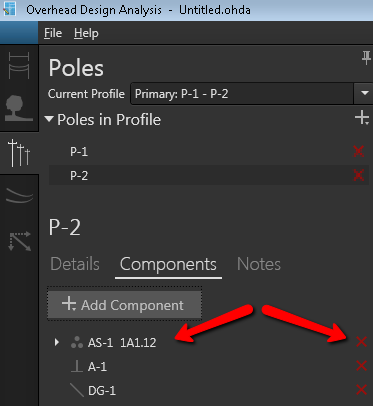The image size is (373, 406).
Task: Remove the DG-1 component
Action: [362, 390]
